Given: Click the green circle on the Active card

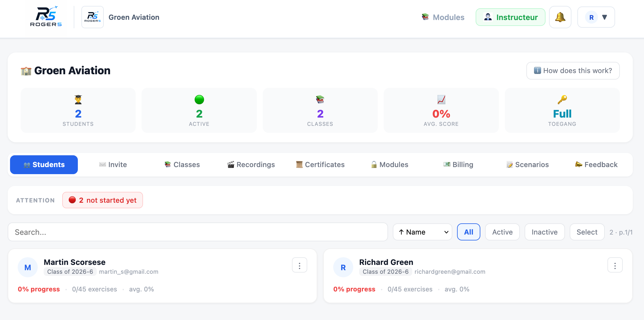Looking at the screenshot, I should (x=199, y=100).
